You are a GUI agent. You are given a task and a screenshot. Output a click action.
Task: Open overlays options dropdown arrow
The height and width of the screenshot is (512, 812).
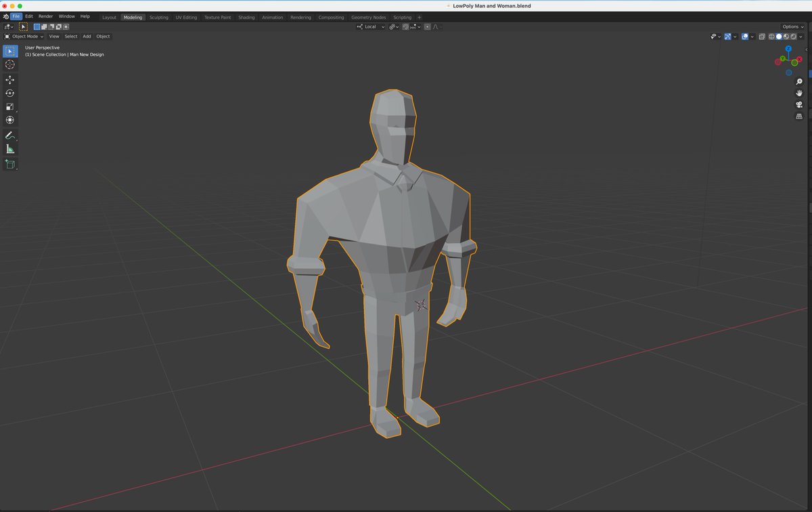point(752,37)
